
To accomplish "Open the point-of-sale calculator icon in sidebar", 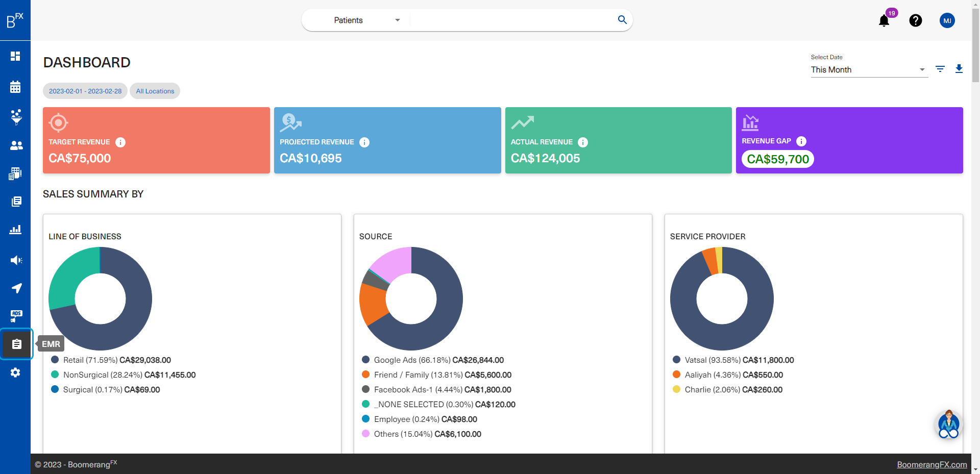I will (15, 173).
